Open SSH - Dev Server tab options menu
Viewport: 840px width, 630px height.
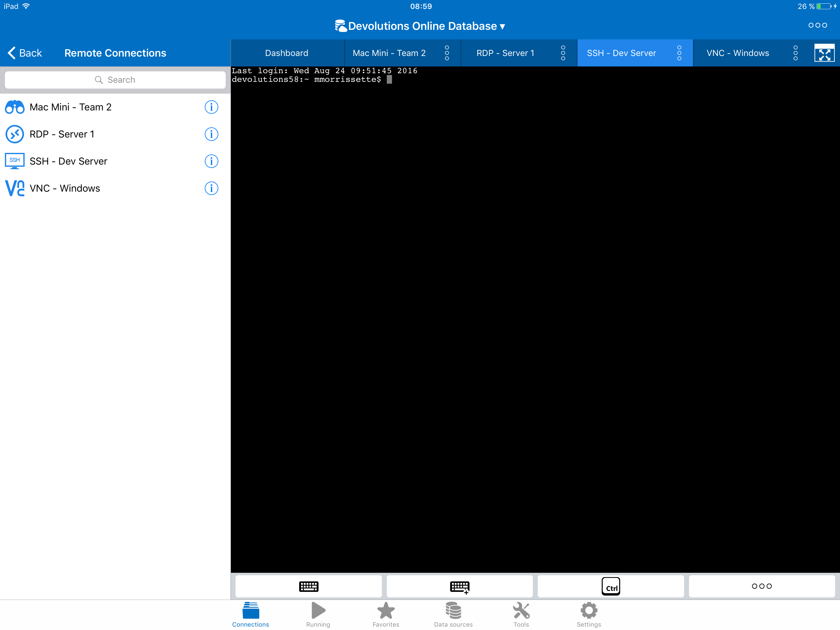[x=679, y=53]
